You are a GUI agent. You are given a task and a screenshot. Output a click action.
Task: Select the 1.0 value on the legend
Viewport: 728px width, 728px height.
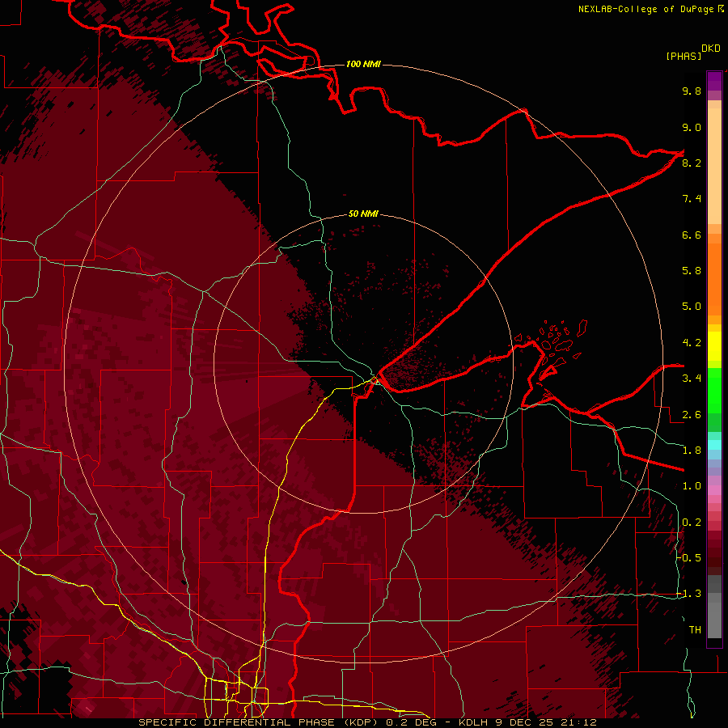click(692, 486)
